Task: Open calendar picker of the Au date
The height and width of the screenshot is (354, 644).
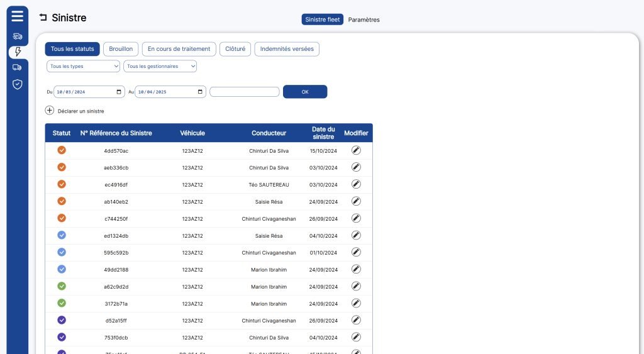Action: 200,92
